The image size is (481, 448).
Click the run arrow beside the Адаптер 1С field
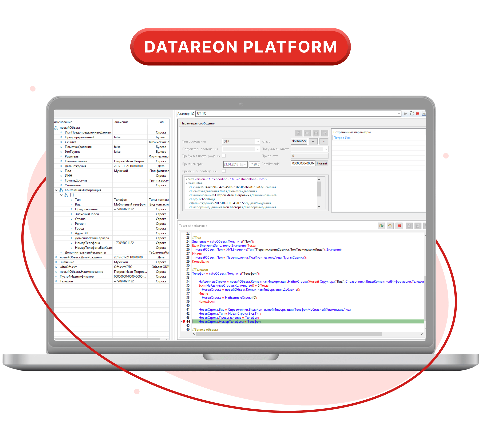point(405,113)
